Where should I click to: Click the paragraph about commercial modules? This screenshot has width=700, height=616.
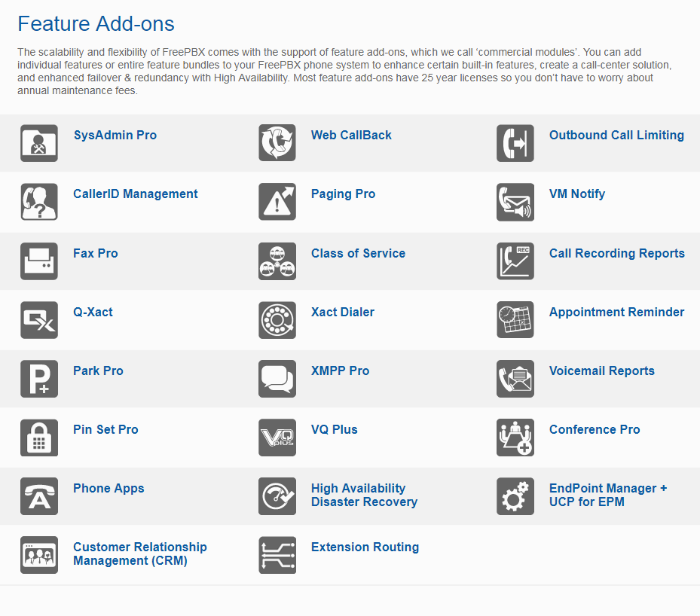click(344, 72)
